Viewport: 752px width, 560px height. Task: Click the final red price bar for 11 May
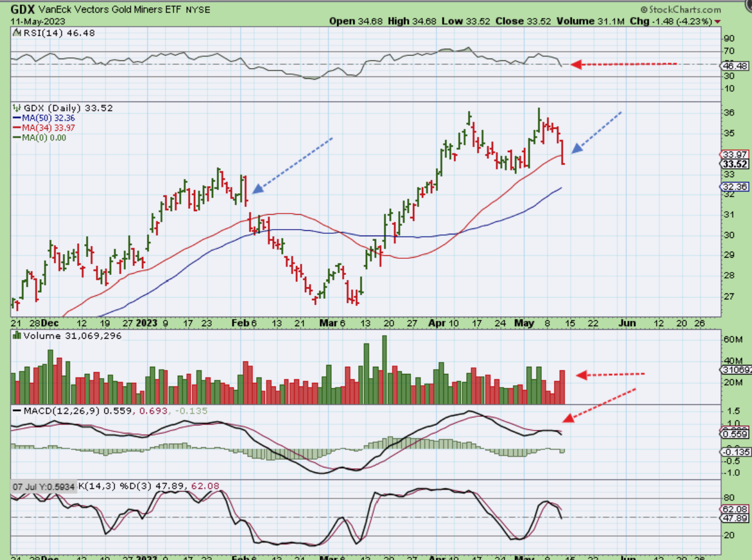tap(563, 152)
